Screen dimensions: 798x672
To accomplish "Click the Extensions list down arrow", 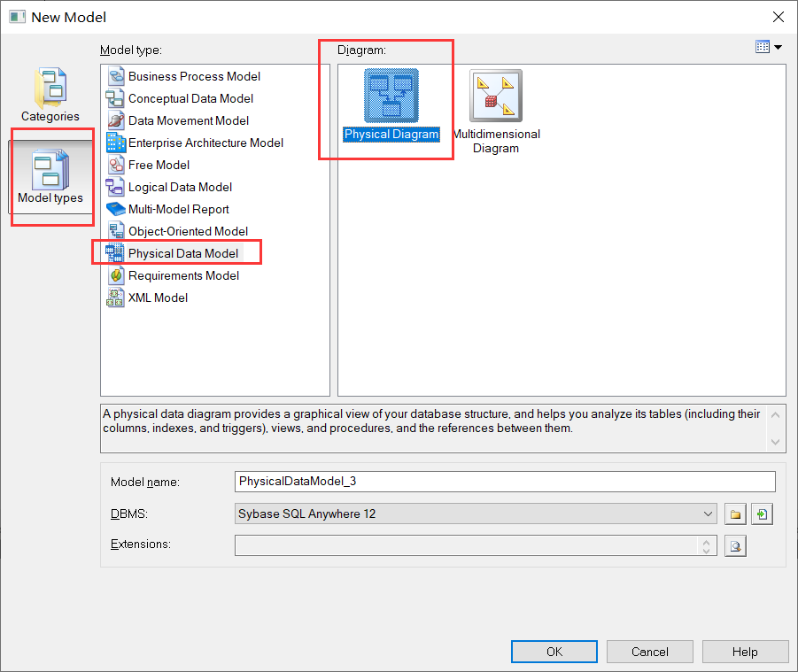I will coord(707,551).
